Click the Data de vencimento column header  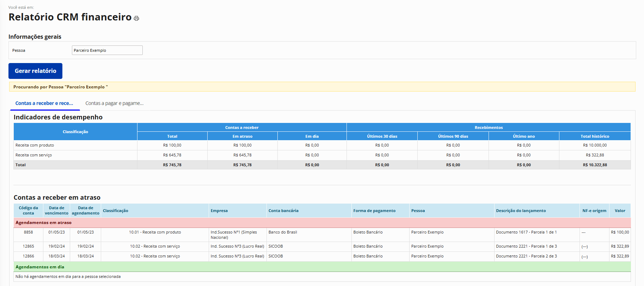(x=56, y=211)
